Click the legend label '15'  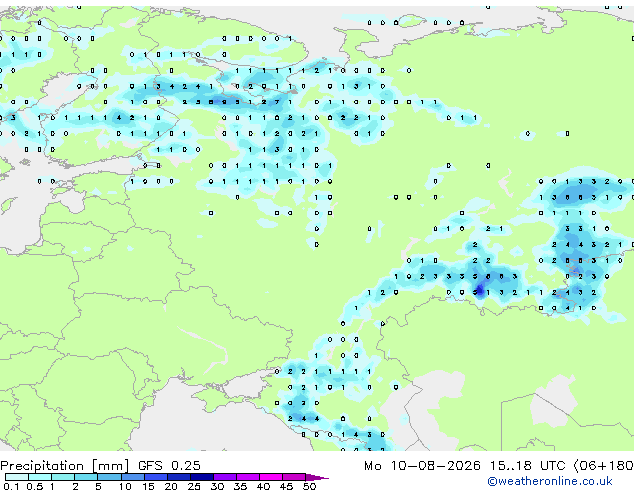[x=148, y=486]
